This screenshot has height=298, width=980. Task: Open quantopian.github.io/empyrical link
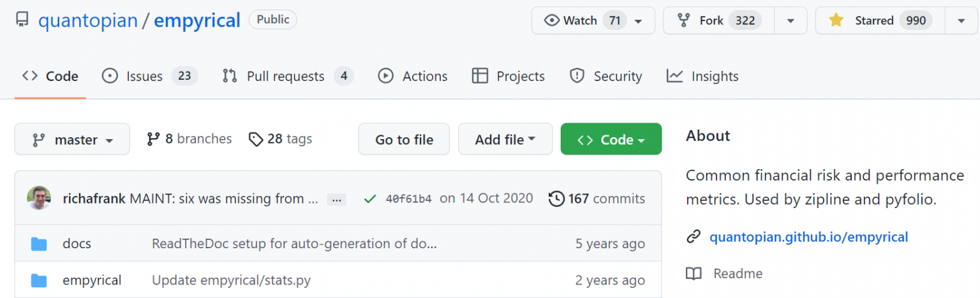point(808,237)
